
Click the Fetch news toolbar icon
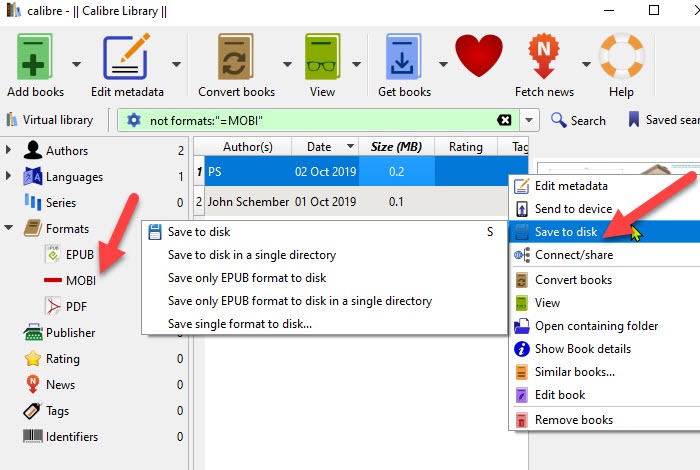(x=544, y=56)
